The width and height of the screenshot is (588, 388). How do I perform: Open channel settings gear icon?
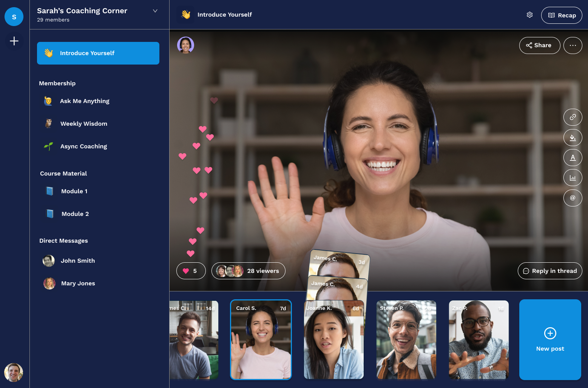tap(529, 15)
